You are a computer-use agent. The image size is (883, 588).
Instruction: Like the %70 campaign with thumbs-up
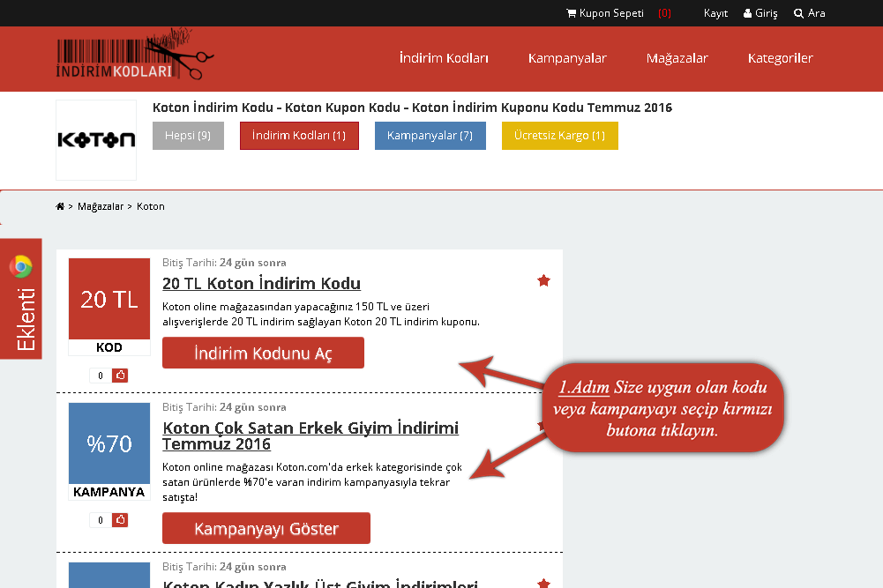click(120, 520)
